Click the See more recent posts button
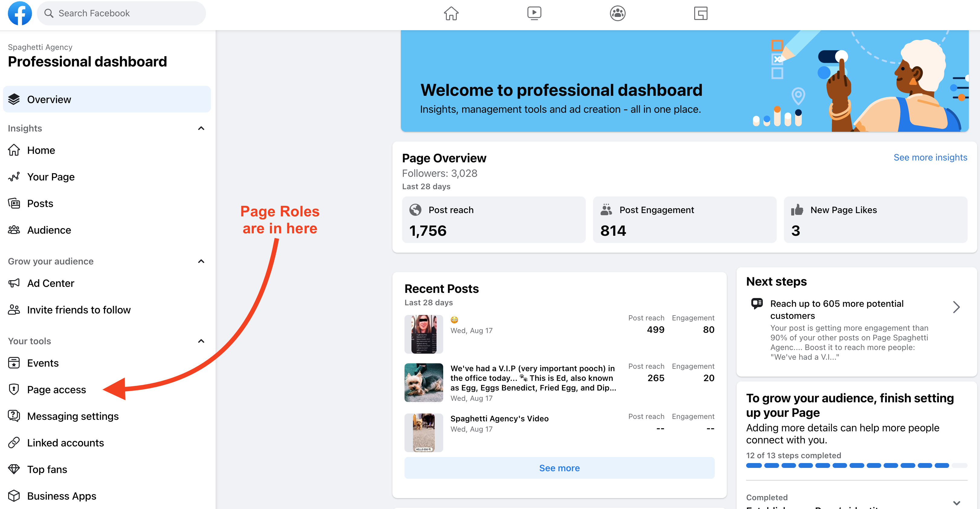Image resolution: width=980 pixels, height=509 pixels. pyautogui.click(x=560, y=468)
